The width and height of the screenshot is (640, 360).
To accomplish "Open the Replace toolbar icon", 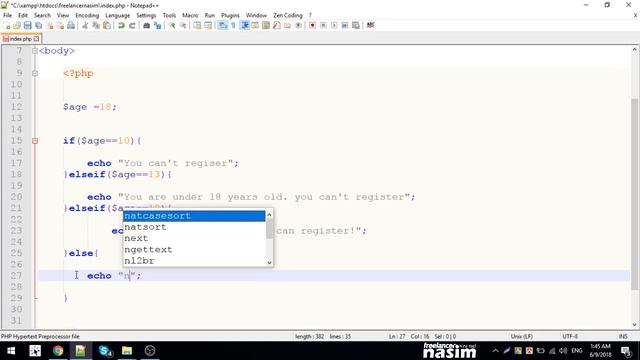I will coord(157,25).
